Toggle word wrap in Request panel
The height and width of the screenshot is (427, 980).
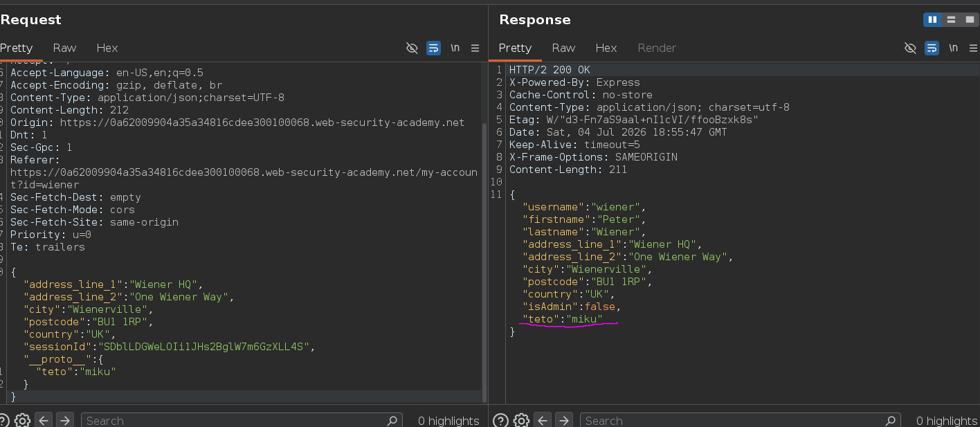(x=433, y=48)
